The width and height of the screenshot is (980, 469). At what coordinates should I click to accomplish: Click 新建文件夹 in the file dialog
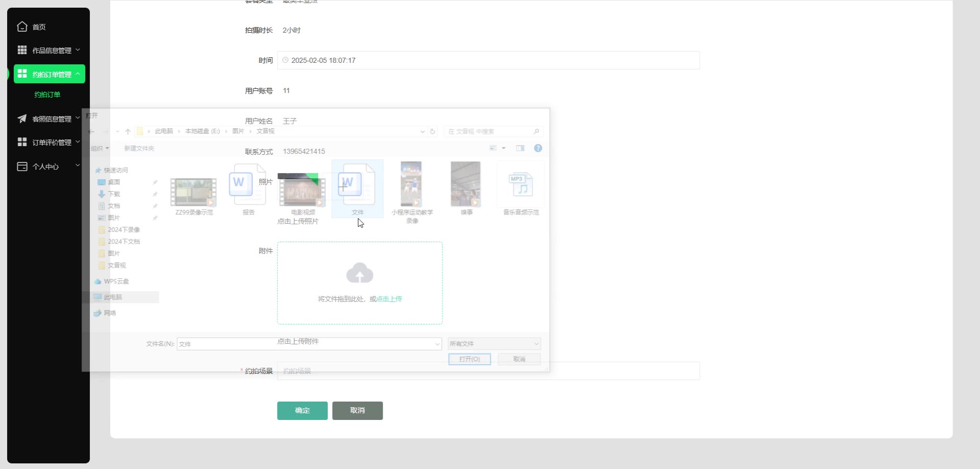point(139,148)
